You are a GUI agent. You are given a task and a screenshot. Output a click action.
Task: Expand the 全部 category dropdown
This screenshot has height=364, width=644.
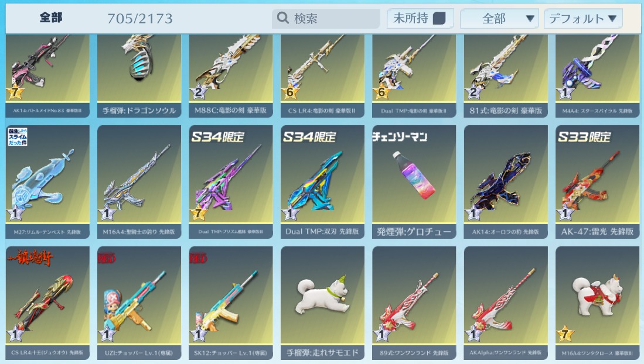pyautogui.click(x=499, y=19)
